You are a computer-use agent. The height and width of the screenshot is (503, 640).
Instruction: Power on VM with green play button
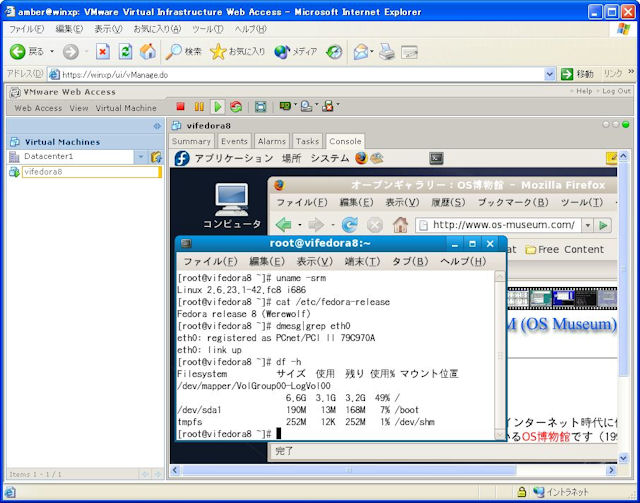(x=218, y=107)
